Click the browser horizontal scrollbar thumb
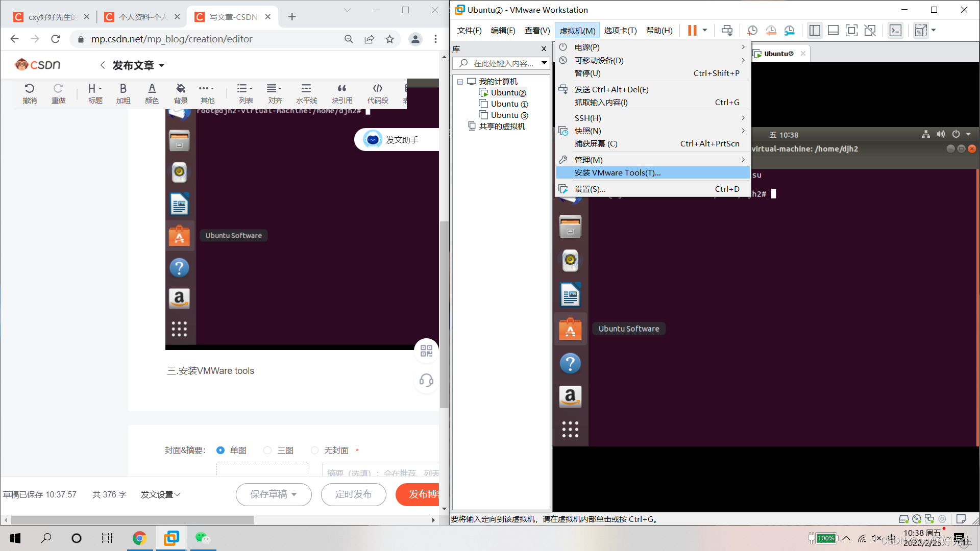This screenshot has width=980, height=551. pos(133,520)
